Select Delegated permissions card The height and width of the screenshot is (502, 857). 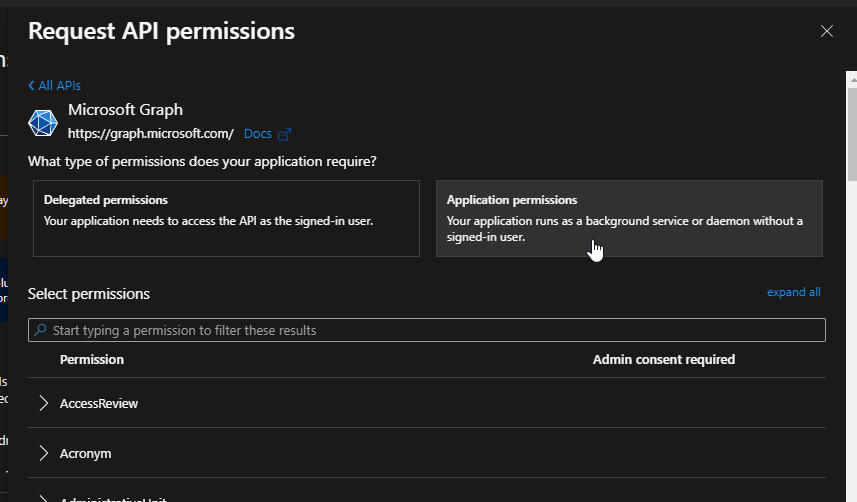coord(226,218)
